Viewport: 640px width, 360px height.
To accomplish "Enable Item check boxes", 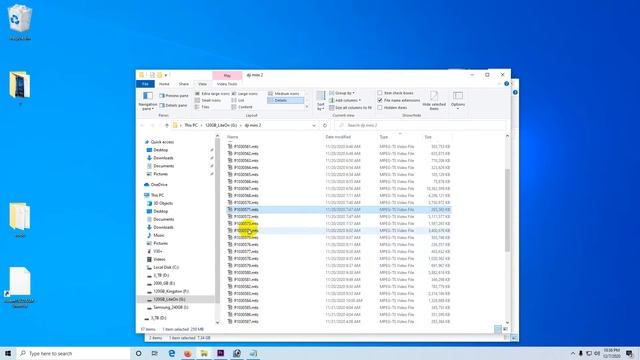I will click(x=380, y=93).
